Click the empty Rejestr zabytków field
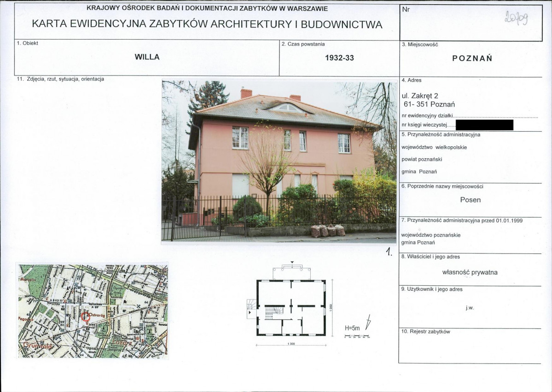The width and height of the screenshot is (552, 392). (470, 348)
